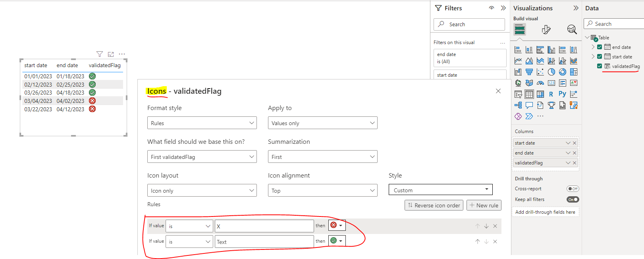Choose the Line chart visual

518,61
